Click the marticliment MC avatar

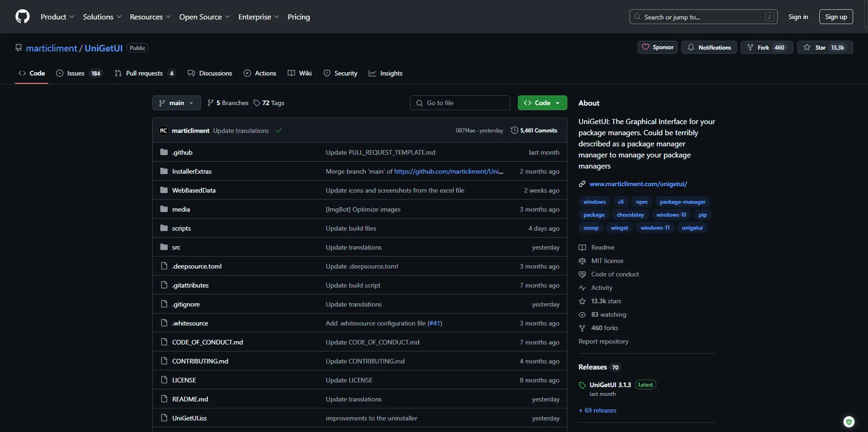[164, 131]
